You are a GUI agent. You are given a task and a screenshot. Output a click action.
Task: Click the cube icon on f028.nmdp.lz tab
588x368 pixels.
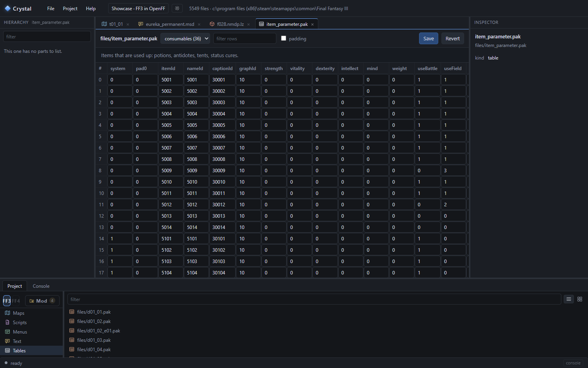(212, 24)
